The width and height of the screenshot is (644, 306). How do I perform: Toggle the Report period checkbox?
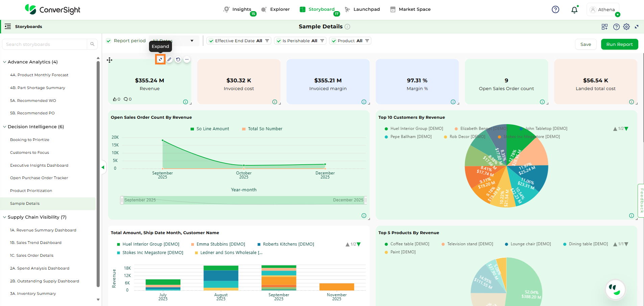(109, 41)
